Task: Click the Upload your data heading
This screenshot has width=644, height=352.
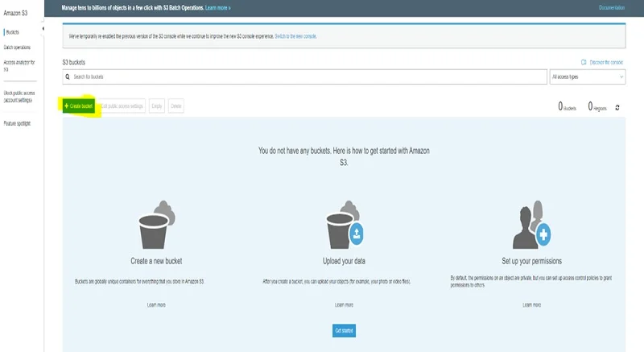Action: pyautogui.click(x=345, y=261)
